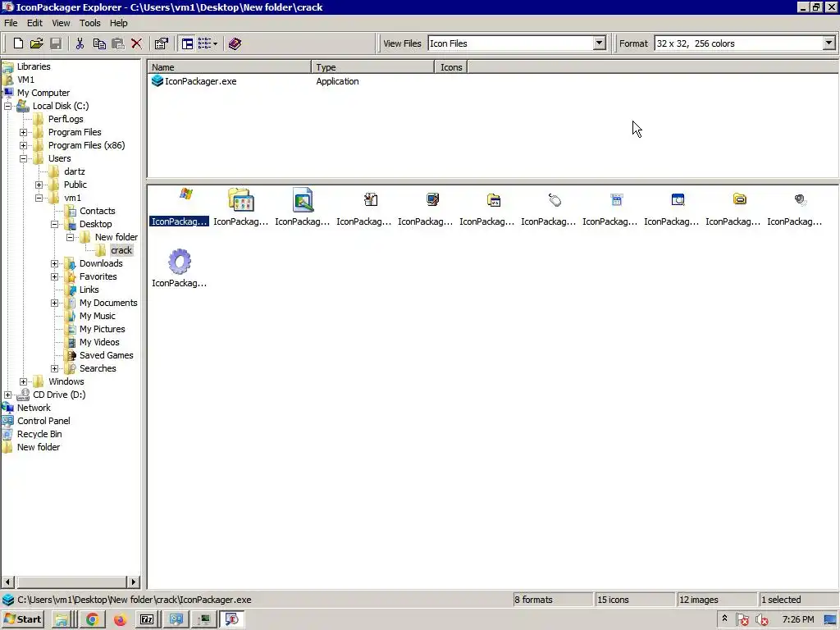Screen dimensions: 840x630
Task: Open 7-Zip from the taskbar
Action: click(148, 619)
